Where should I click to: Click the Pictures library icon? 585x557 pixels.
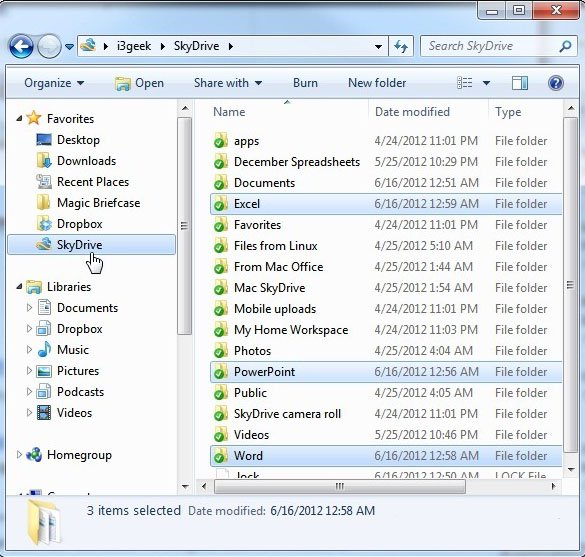pyautogui.click(x=44, y=371)
